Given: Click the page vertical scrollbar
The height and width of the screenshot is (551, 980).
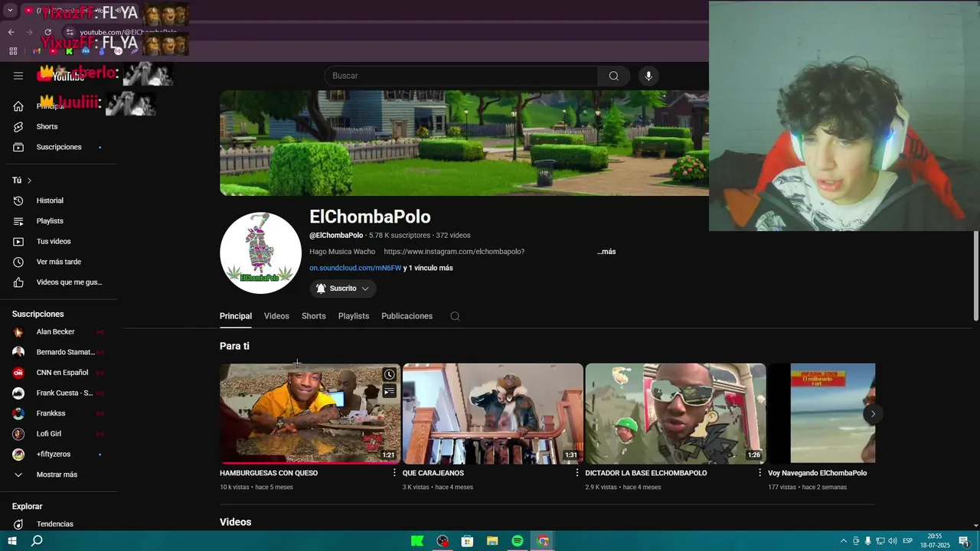Looking at the screenshot, I should (975, 275).
